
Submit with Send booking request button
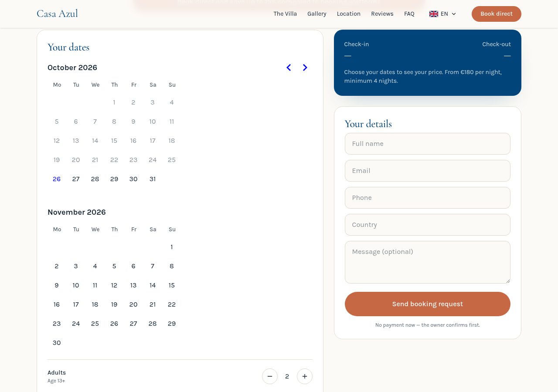coord(428,304)
